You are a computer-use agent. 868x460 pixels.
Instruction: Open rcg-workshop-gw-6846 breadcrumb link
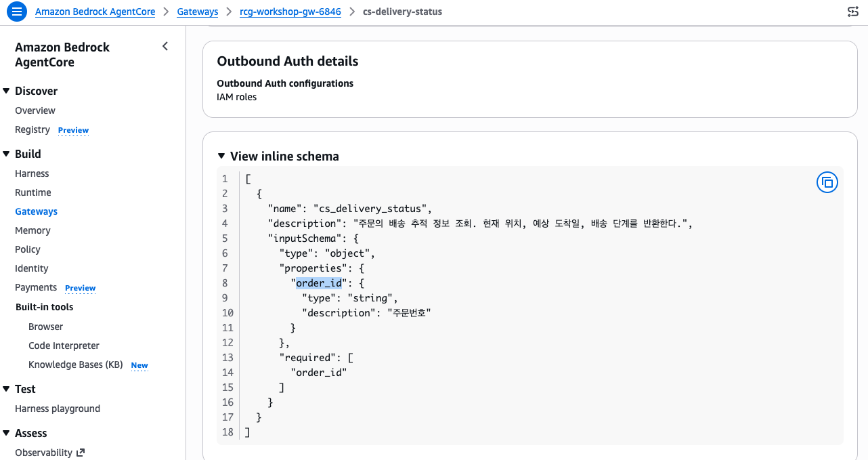(x=290, y=12)
